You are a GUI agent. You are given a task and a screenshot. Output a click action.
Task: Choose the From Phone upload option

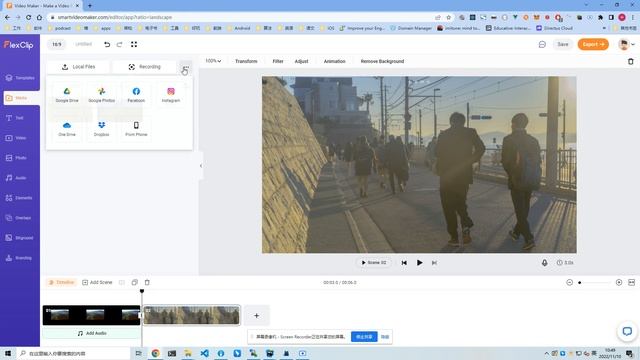click(x=136, y=129)
